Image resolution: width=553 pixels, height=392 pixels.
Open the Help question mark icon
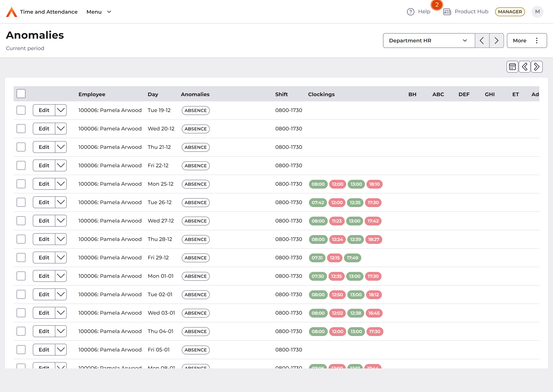(x=411, y=12)
